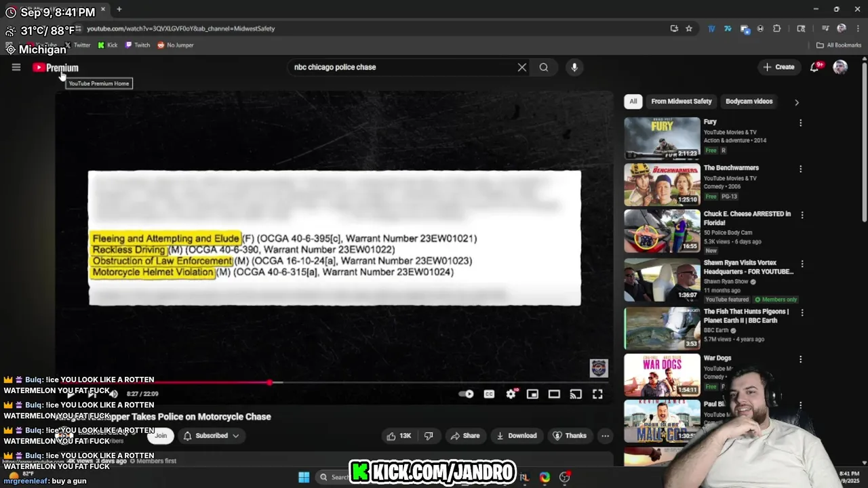
Task: Toggle closed captions
Action: (489, 394)
